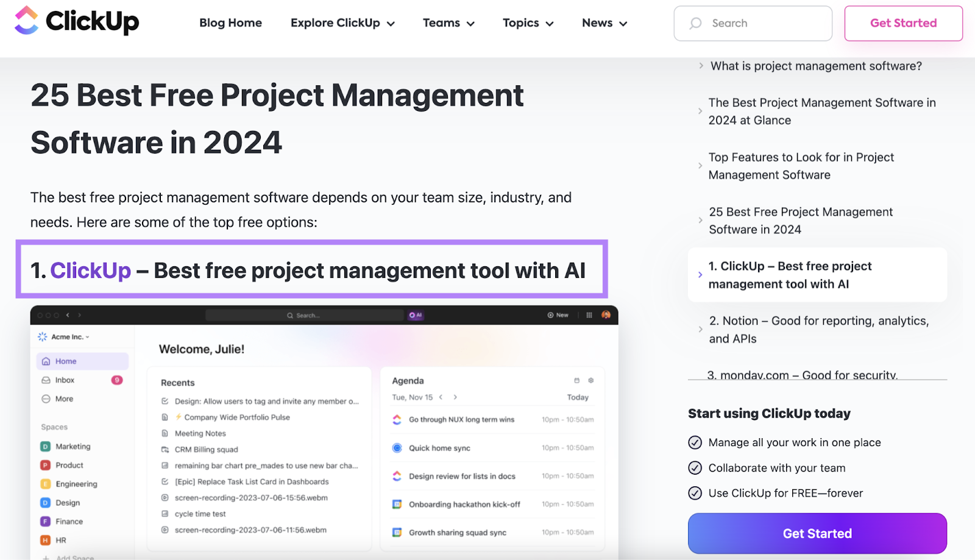
Task: Select the Marketing space icon
Action: pos(46,446)
